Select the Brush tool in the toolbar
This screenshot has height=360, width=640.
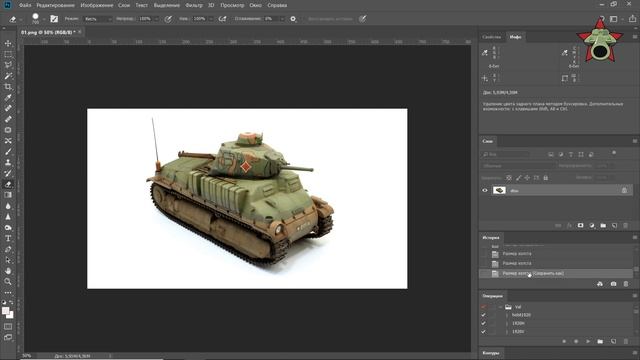[x=8, y=151]
